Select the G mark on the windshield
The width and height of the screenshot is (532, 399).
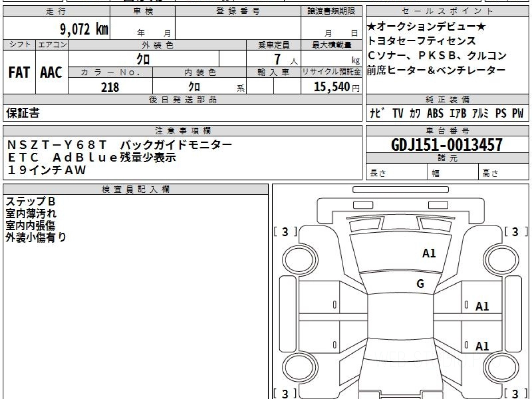pyautogui.click(x=420, y=284)
